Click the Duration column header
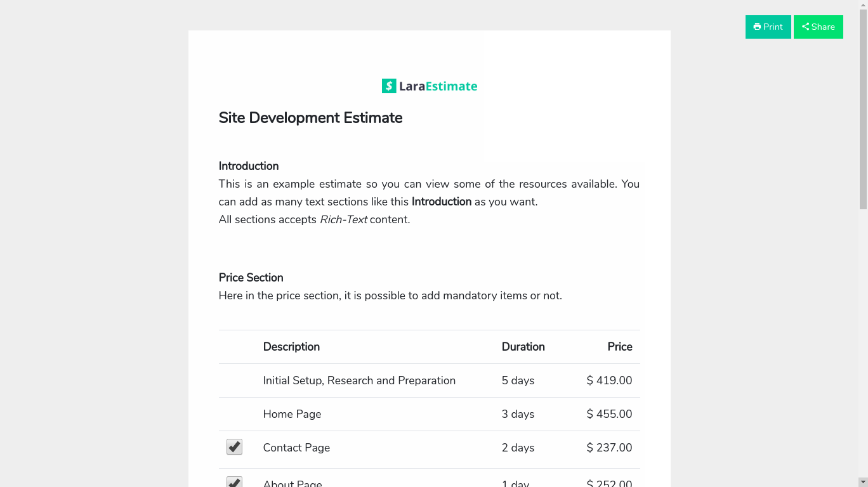This screenshot has width=868, height=487. pos(523,346)
